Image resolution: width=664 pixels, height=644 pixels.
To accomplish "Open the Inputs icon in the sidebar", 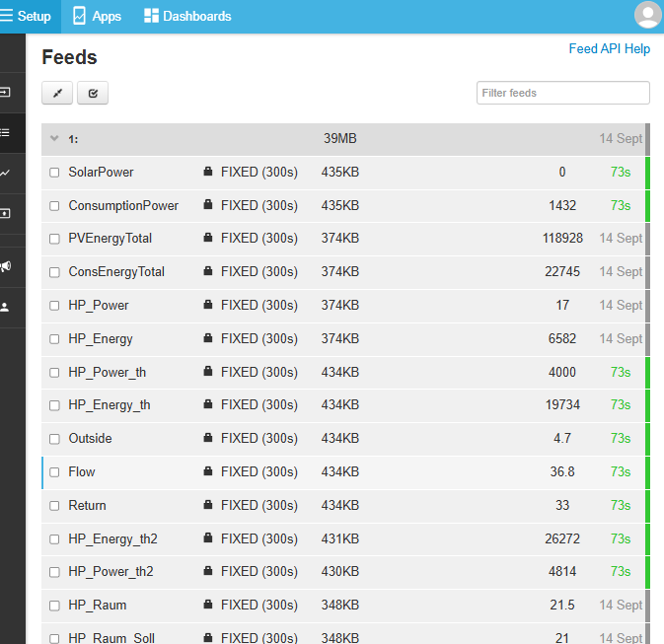I will (6, 92).
